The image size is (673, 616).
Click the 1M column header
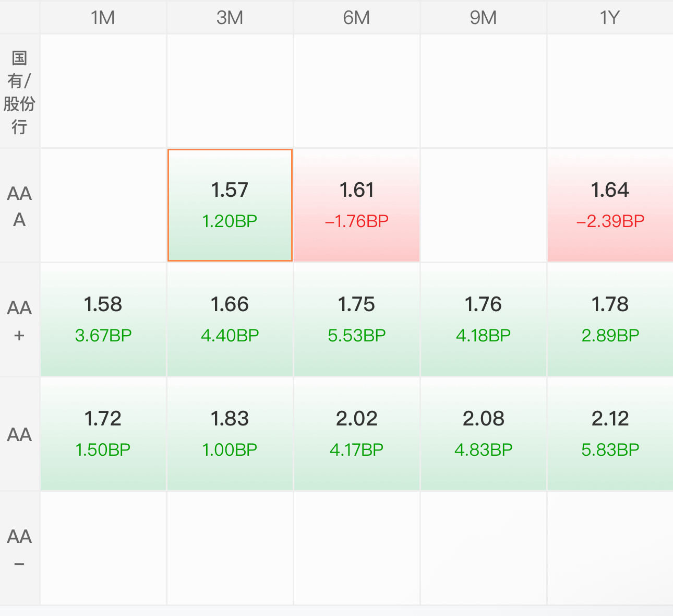coord(103,18)
